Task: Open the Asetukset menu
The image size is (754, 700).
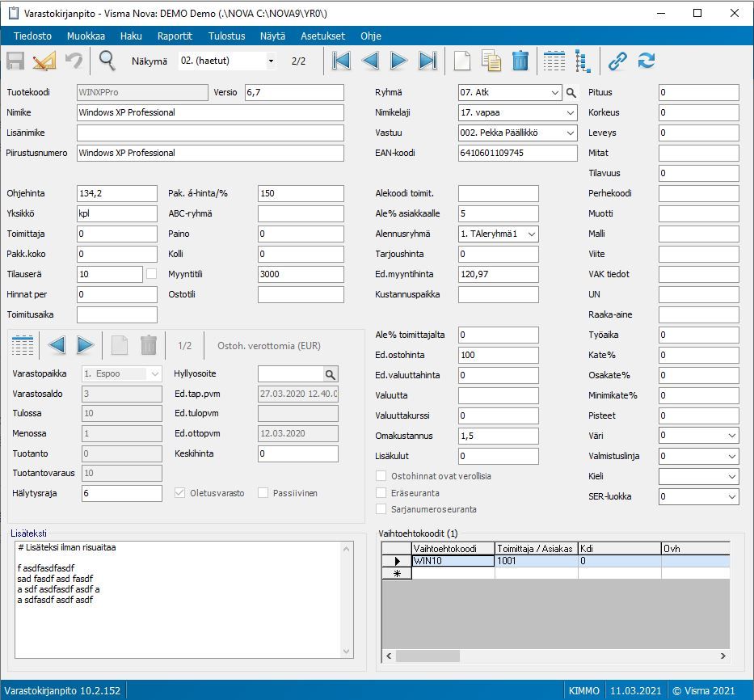Action: (322, 36)
